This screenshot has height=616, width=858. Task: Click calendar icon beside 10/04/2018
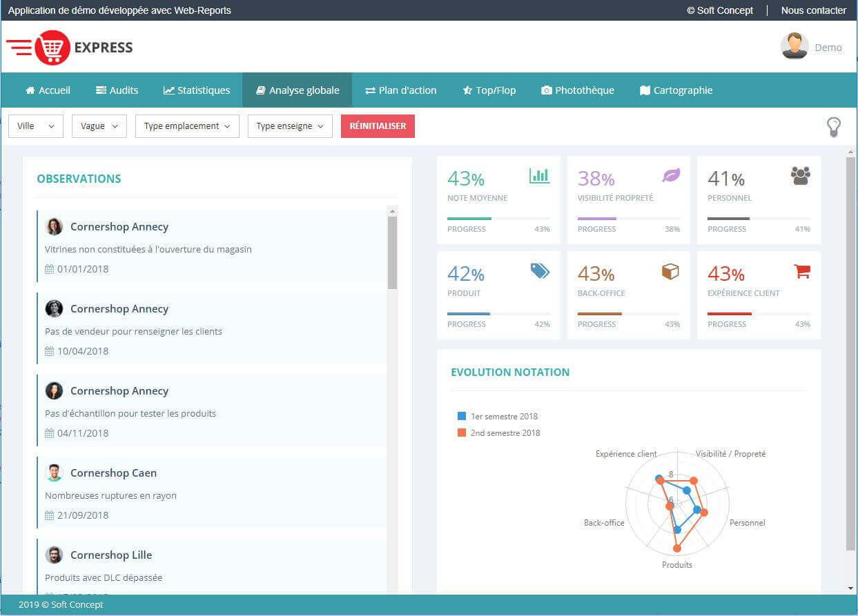click(49, 351)
